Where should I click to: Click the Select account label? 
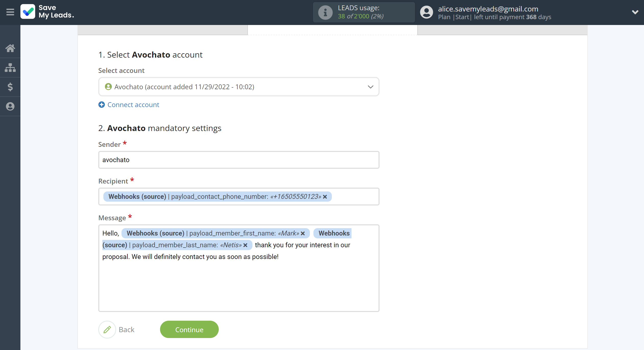[x=121, y=70]
